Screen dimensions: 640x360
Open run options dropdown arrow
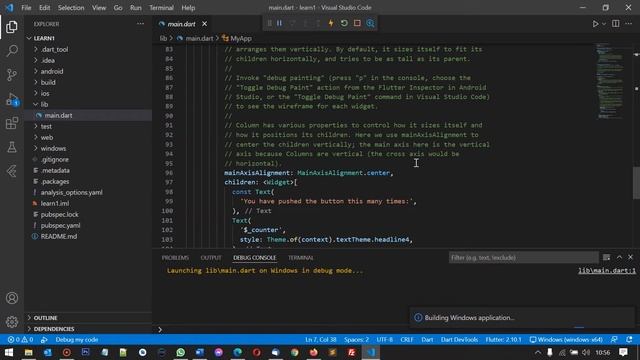point(604,24)
